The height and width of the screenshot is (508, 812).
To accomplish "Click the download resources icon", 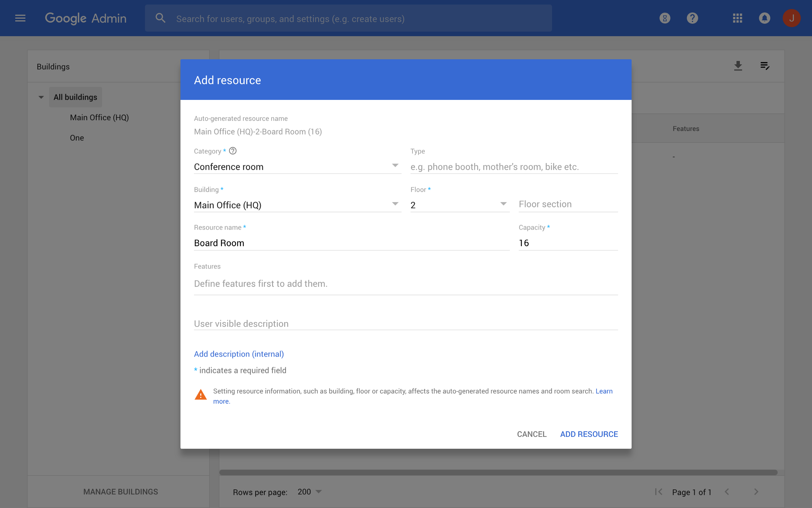I will (x=738, y=66).
